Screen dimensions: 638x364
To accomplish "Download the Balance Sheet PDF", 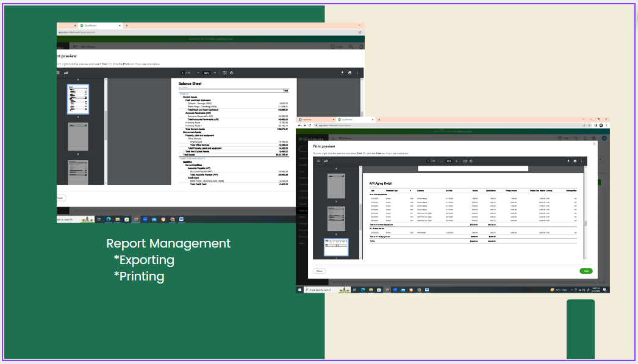I will coord(342,73).
